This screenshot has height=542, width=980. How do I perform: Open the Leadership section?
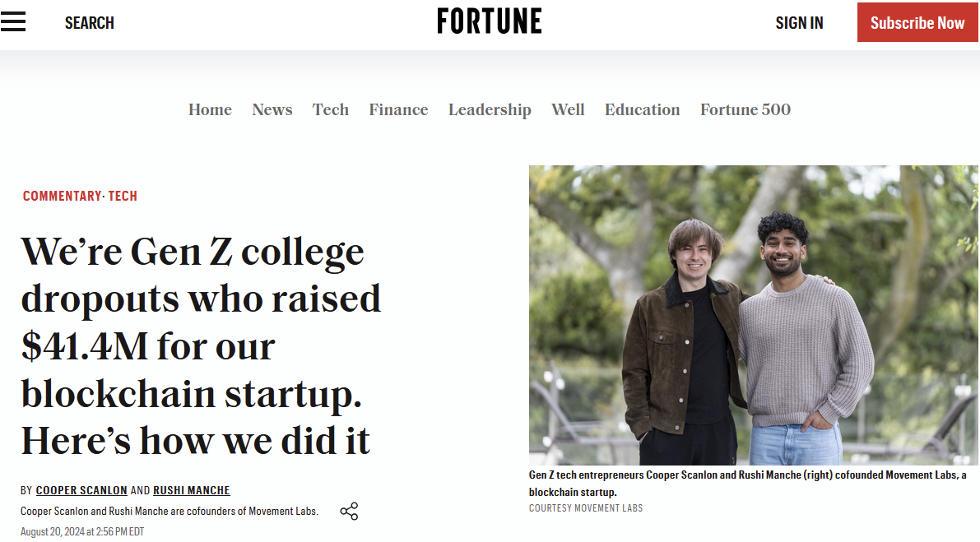(x=490, y=110)
